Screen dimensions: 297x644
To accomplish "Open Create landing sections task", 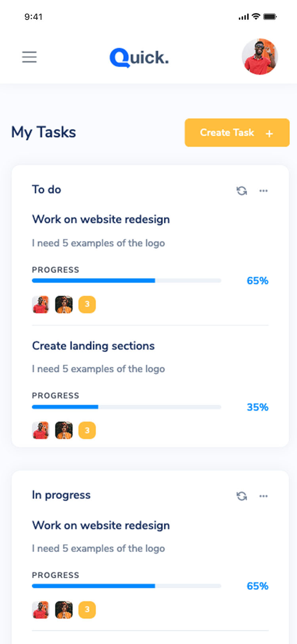I will click(93, 346).
